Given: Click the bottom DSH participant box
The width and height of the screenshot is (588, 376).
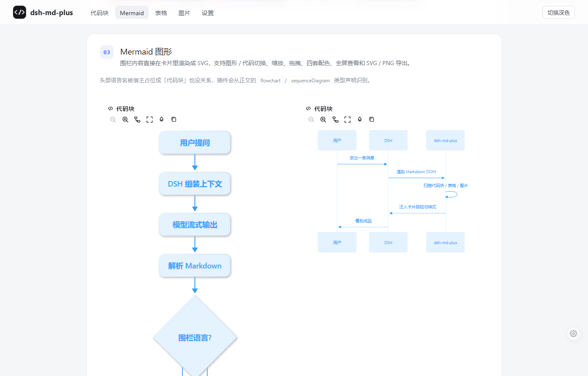Looking at the screenshot, I should (388, 242).
